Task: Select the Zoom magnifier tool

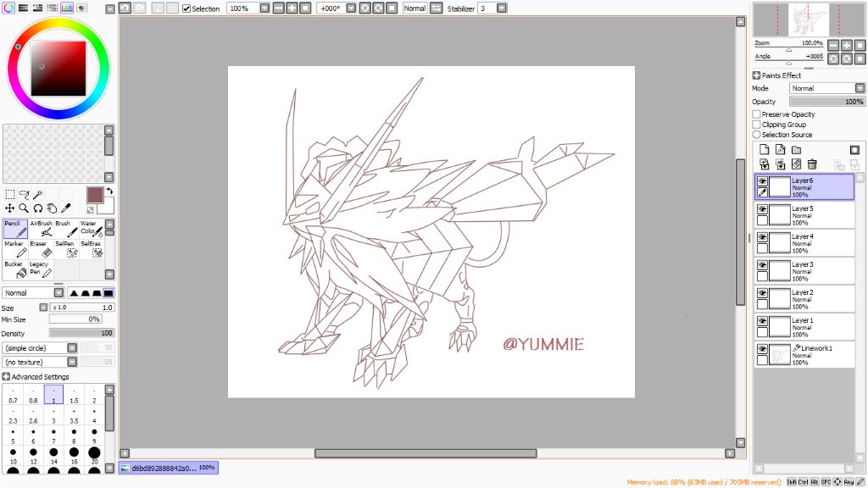Action: click(24, 208)
